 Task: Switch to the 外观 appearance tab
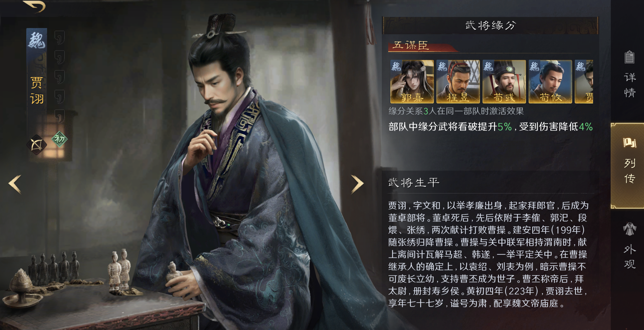(630, 246)
